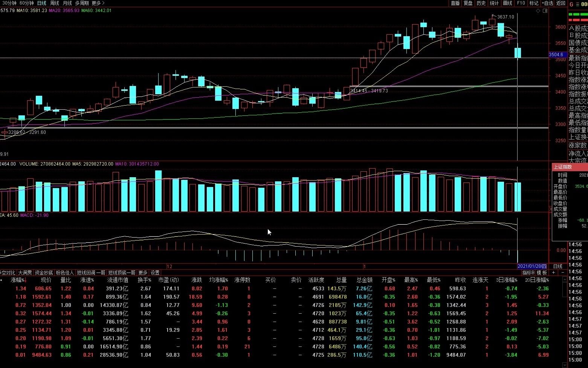Click the red G icon in right panel
Image resolution: width=588 pixels, height=368 pixels.
point(571,5)
